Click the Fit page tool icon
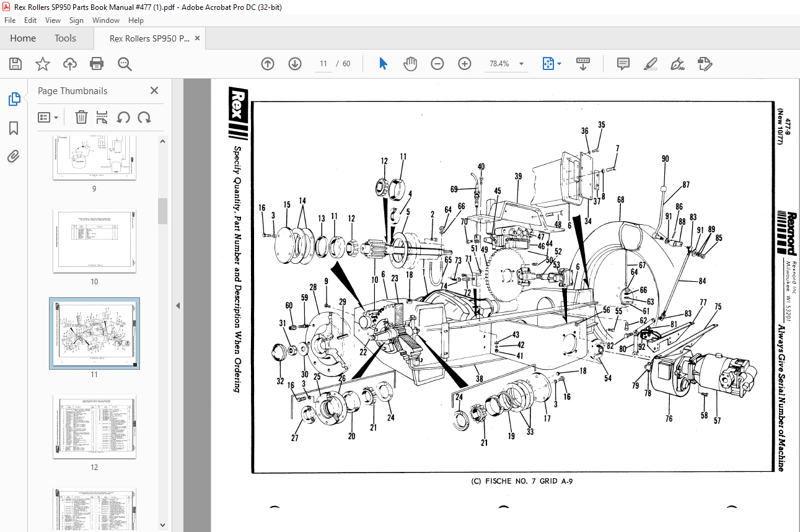Image resolution: width=800 pixels, height=532 pixels. (548, 64)
